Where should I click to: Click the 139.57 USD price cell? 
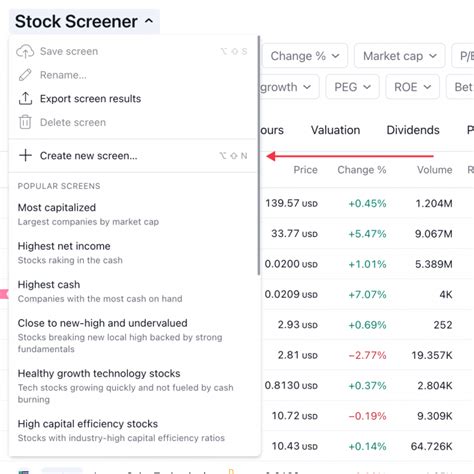[x=291, y=203]
